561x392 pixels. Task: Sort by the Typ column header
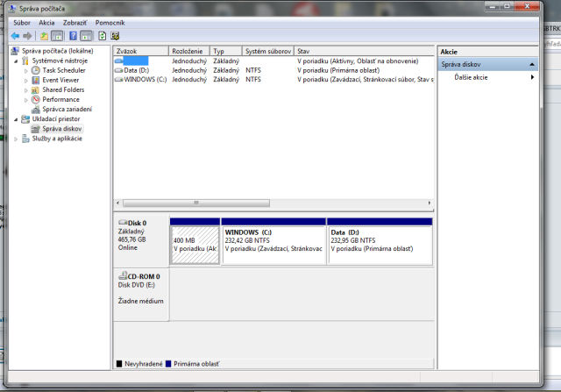tap(226, 51)
